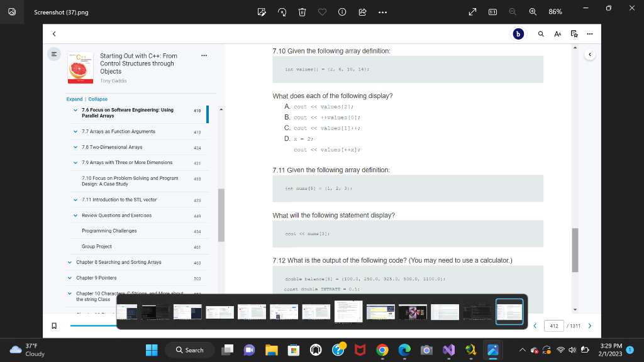Open the Photos app home icon
Viewport: 644px width, 362px height.
coord(12,12)
